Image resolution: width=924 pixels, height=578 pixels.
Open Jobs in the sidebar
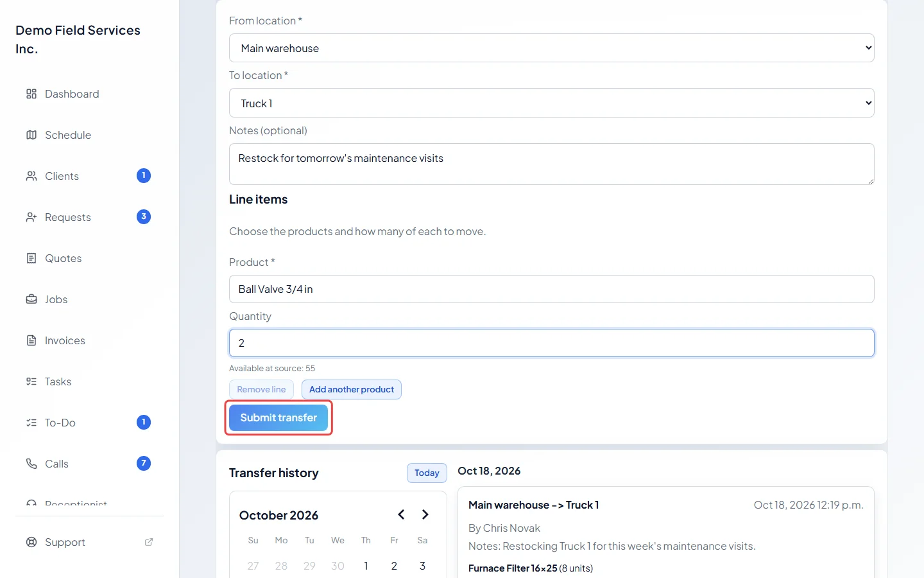90,299
